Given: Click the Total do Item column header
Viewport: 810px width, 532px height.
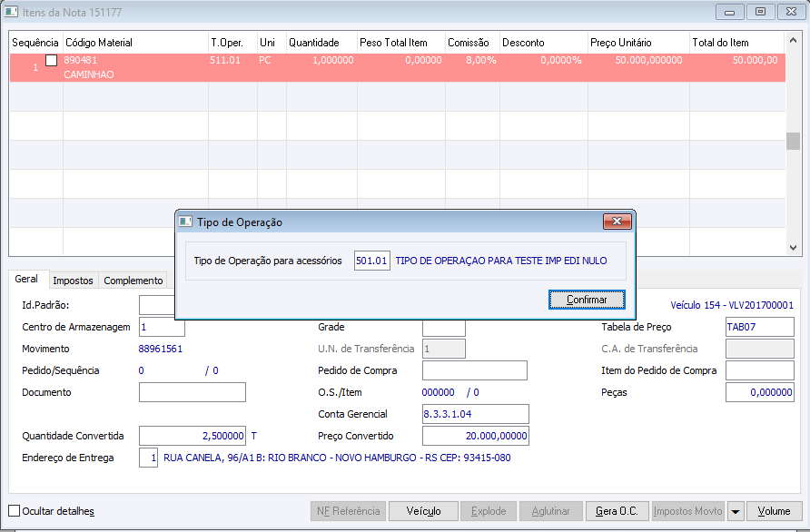Looking at the screenshot, I should click(737, 43).
